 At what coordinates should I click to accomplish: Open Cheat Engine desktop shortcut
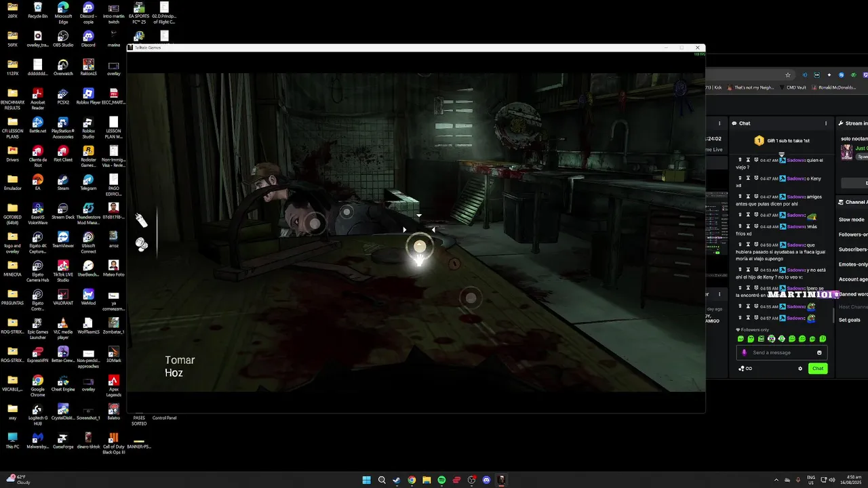tap(63, 383)
